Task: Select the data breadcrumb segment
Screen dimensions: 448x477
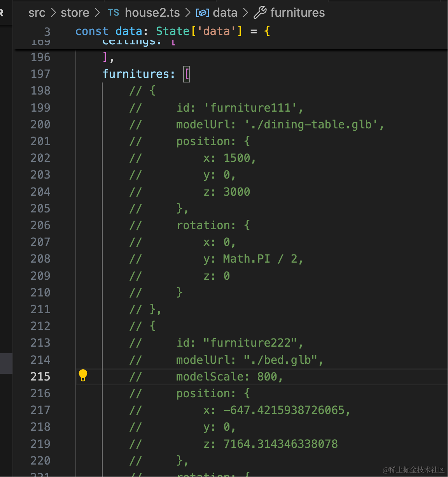Action: [x=225, y=13]
